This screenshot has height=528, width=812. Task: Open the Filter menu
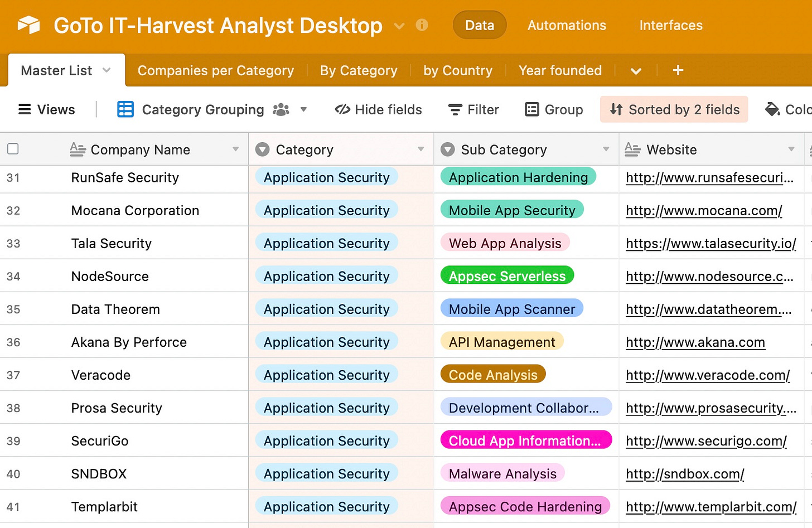(x=473, y=109)
